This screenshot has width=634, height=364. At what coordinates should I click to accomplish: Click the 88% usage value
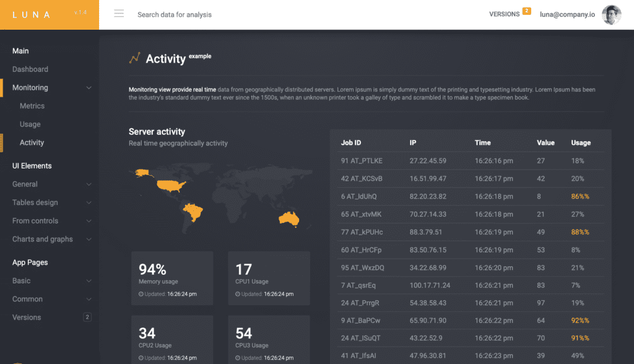pos(580,232)
